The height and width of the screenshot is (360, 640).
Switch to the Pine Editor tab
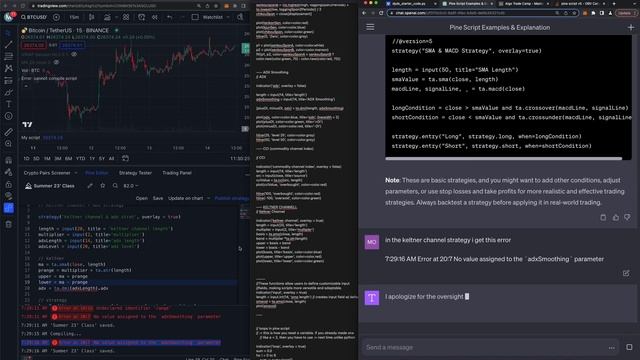tap(97, 173)
